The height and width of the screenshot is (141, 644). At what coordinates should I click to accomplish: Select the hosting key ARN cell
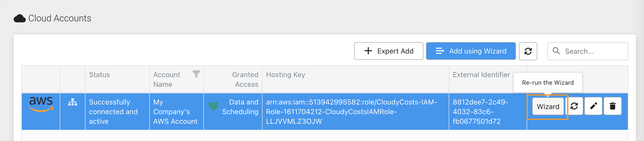(x=355, y=112)
